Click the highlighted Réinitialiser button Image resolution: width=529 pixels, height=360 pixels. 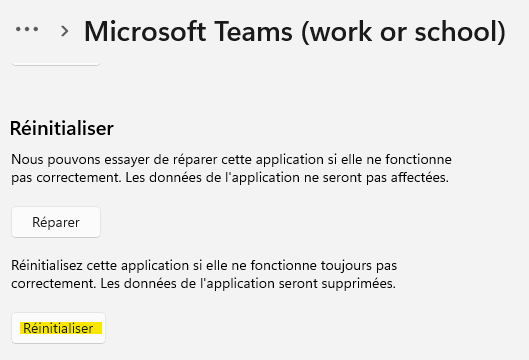pos(58,328)
